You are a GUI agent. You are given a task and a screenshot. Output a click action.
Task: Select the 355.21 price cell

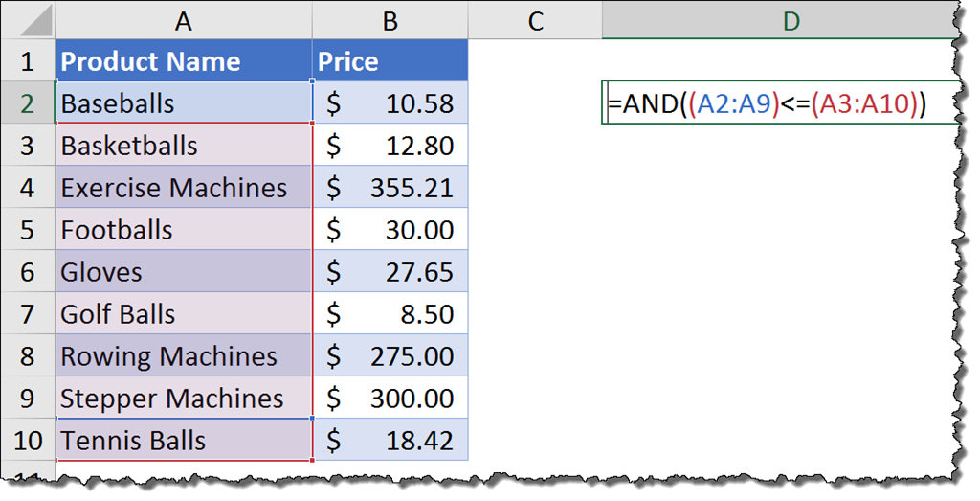click(x=390, y=188)
